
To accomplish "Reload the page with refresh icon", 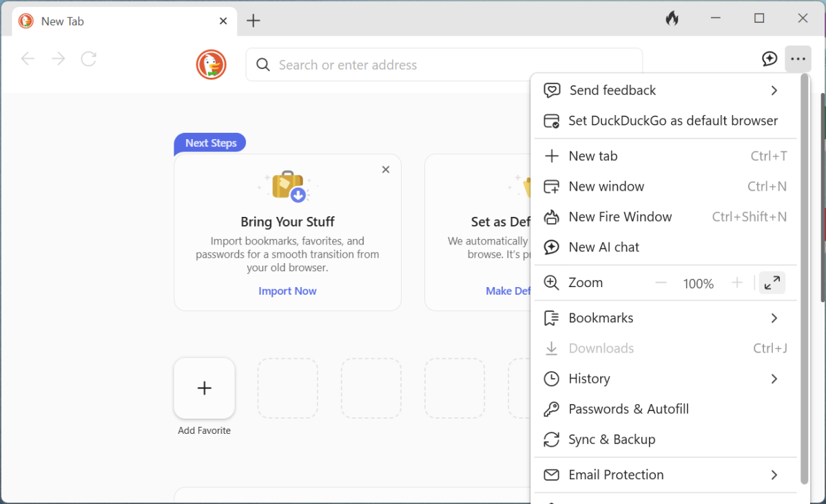I will [88, 59].
